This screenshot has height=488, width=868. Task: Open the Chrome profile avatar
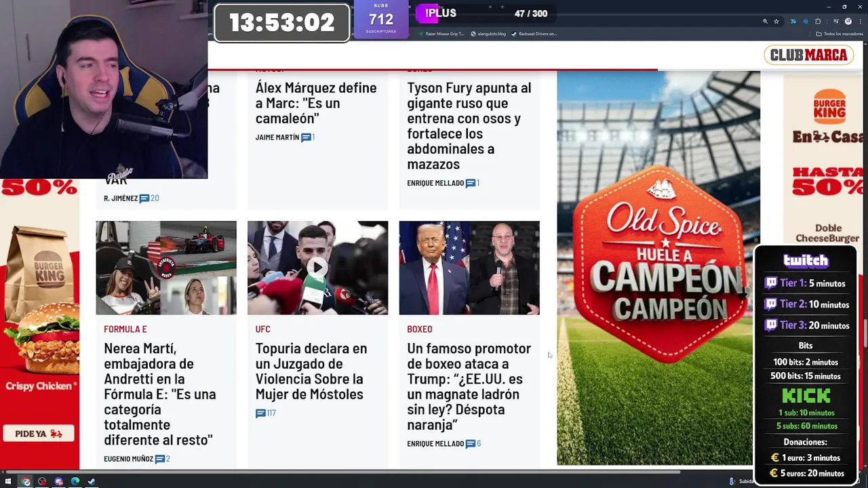848,21
